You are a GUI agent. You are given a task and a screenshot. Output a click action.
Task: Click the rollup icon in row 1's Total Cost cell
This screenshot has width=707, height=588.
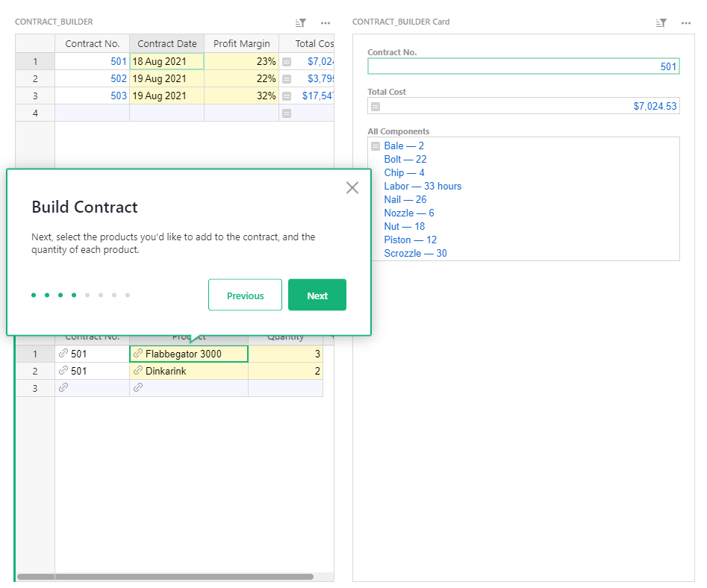285,61
